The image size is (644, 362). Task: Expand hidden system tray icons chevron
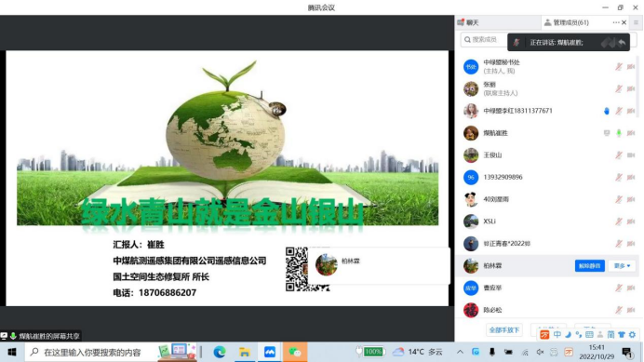(460, 352)
